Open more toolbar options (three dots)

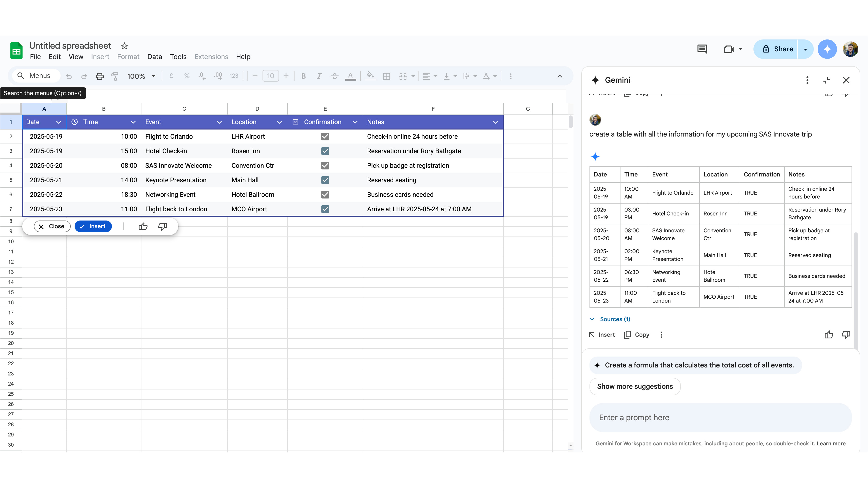[511, 76]
